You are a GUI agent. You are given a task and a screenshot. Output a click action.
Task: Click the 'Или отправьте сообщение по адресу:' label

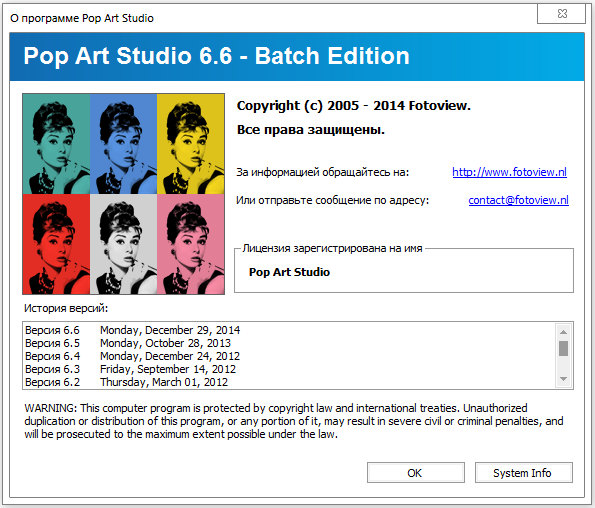click(x=332, y=200)
